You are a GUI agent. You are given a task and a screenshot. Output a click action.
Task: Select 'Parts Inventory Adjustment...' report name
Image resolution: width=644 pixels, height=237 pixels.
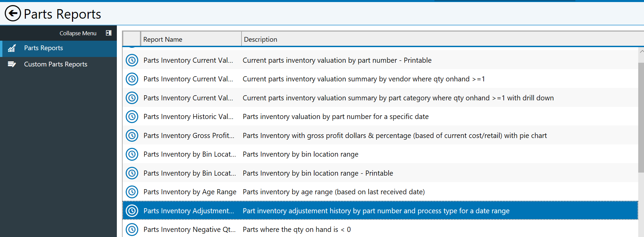tap(189, 211)
